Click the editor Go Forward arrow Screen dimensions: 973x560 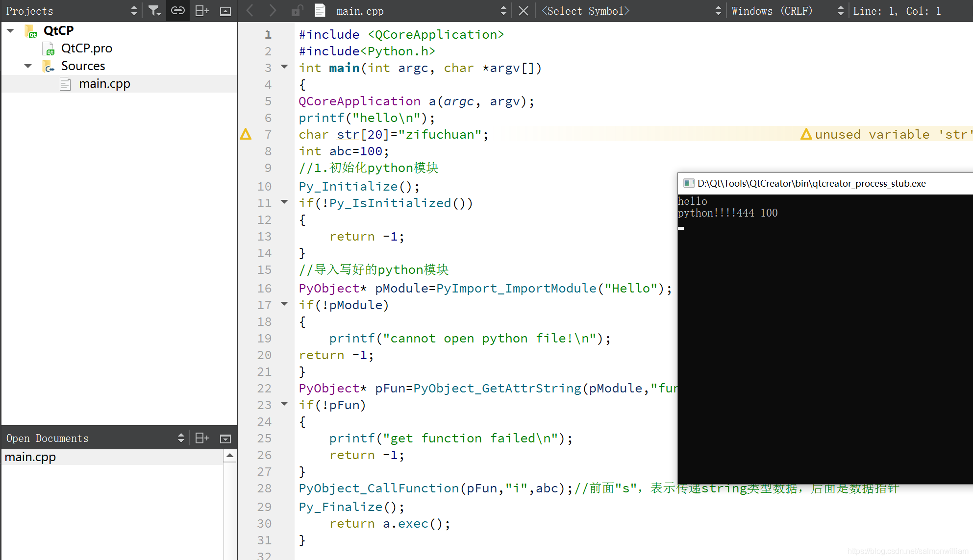pos(273,11)
